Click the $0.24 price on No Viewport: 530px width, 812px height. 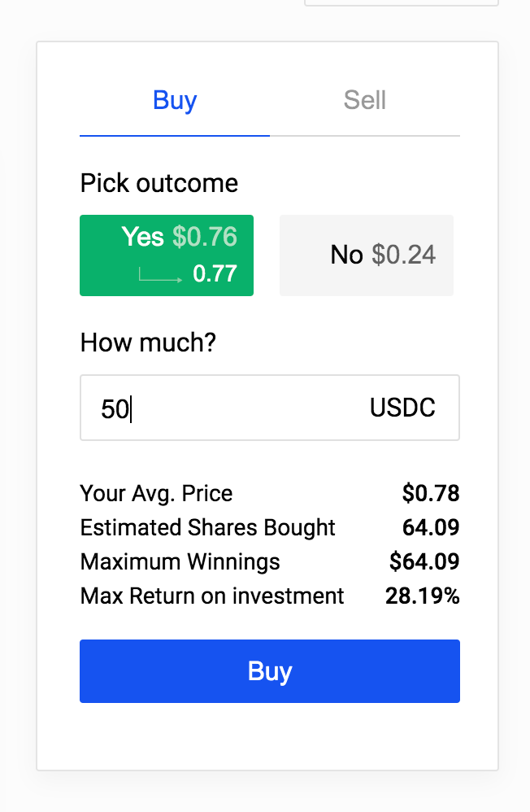(x=404, y=255)
